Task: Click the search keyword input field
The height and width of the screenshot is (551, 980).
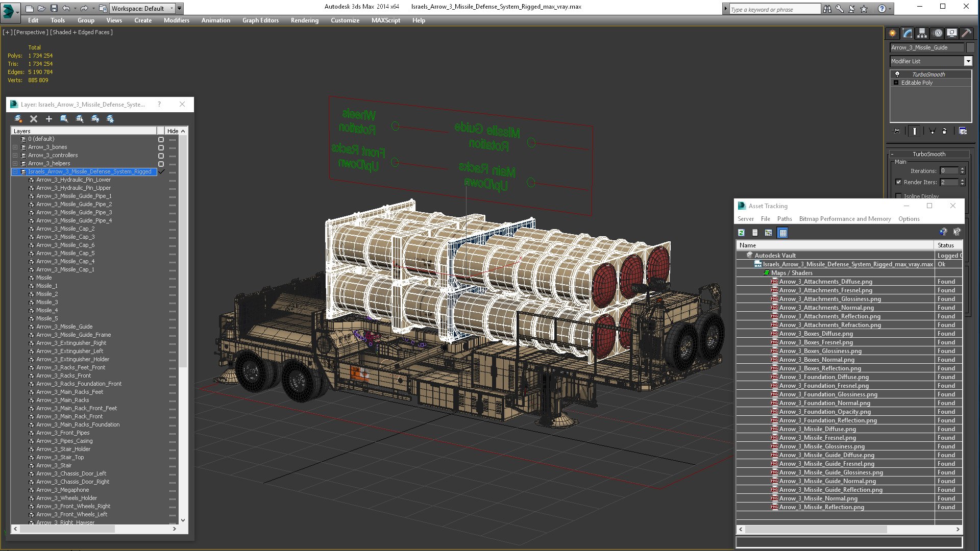Action: coord(774,9)
